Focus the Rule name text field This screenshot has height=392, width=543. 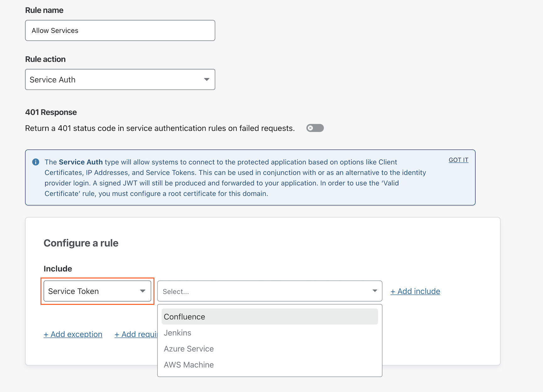click(120, 30)
